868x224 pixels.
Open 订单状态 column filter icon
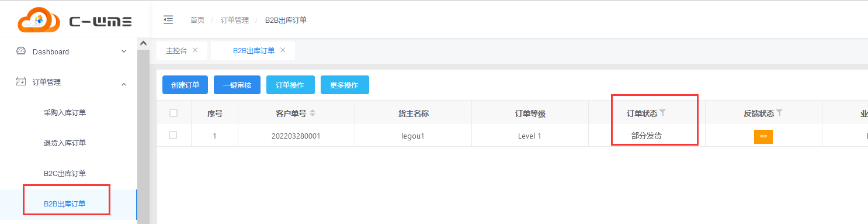point(662,113)
